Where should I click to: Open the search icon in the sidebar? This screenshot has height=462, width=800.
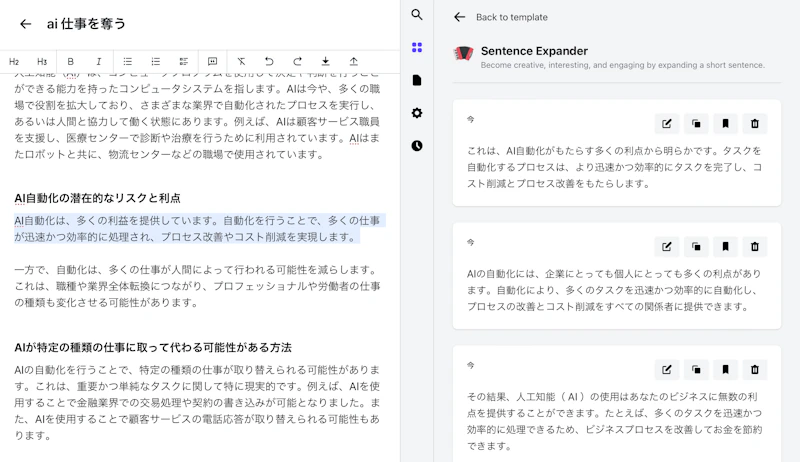pyautogui.click(x=417, y=15)
